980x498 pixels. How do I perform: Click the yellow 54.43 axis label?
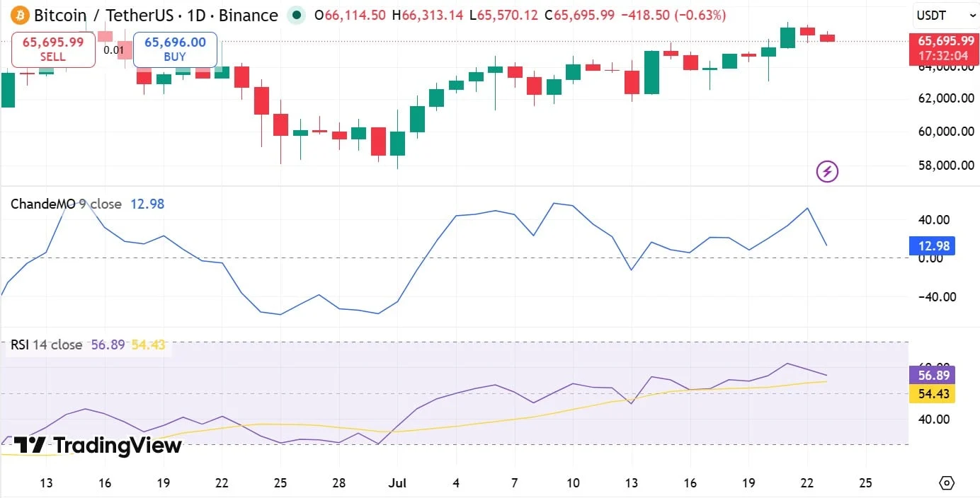pos(933,393)
